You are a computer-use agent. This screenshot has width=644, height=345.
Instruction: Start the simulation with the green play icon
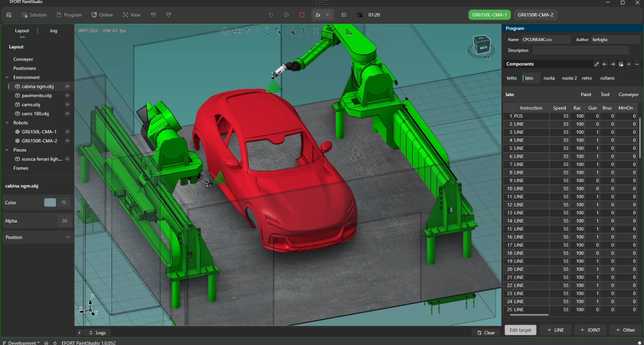click(287, 14)
